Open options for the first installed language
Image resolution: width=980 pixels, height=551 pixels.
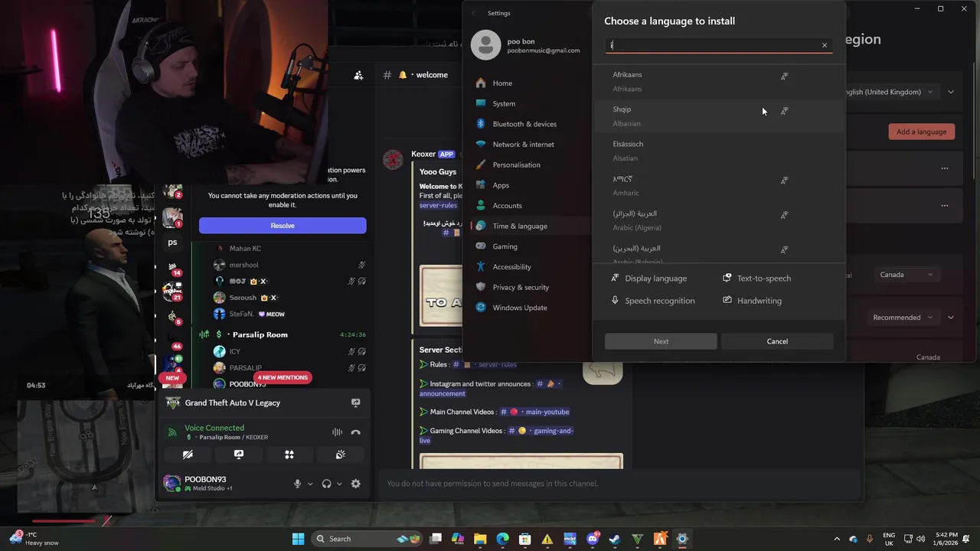click(945, 168)
